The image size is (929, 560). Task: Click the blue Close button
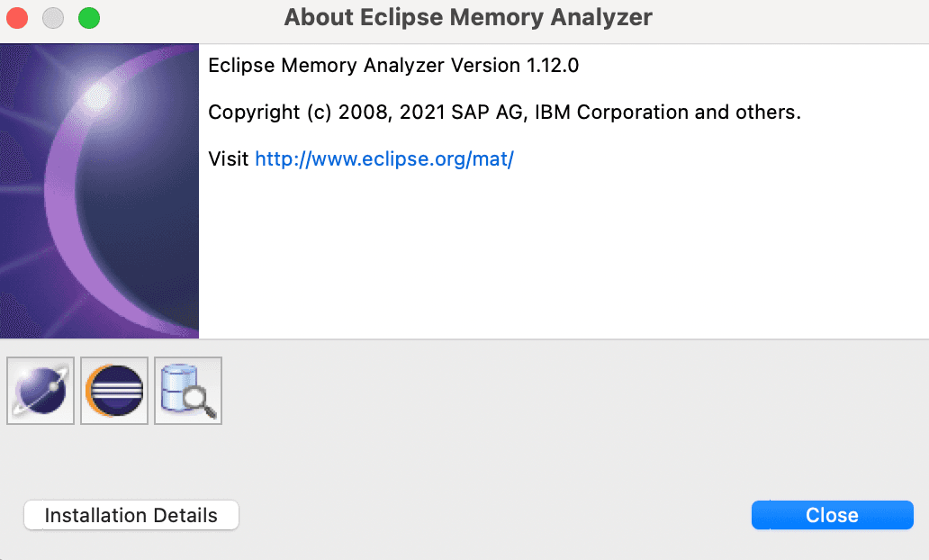833,515
